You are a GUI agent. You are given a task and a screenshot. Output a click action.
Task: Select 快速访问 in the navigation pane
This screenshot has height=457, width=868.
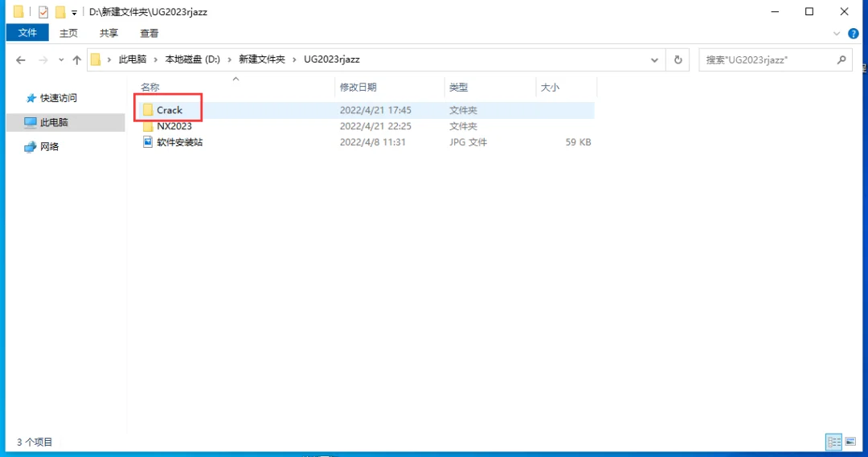tap(58, 98)
